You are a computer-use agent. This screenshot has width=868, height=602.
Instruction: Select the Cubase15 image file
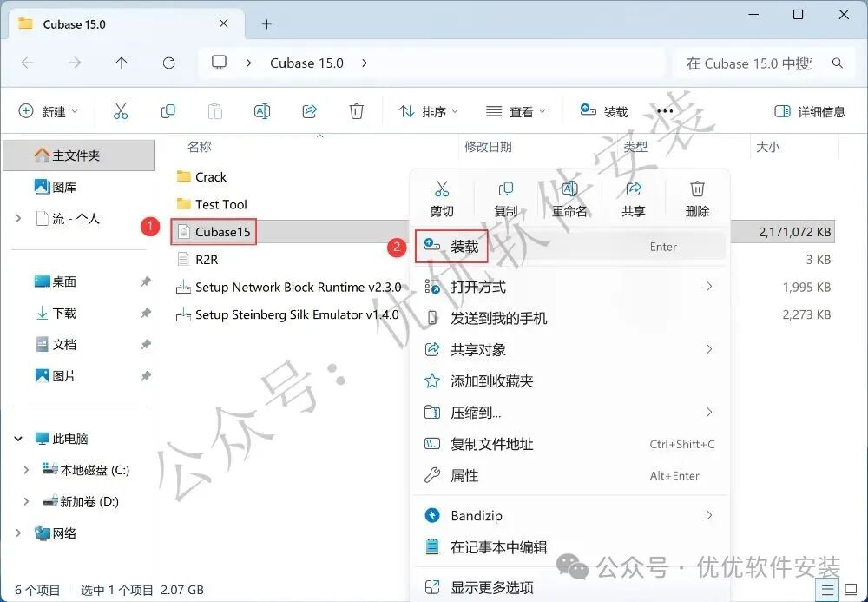214,231
